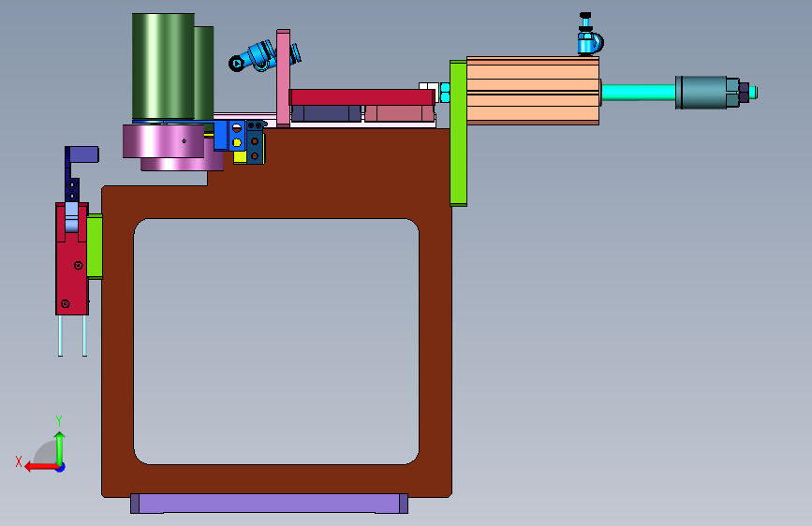
Task: Click the green Y axis arrow of the triad
Action: (60, 447)
